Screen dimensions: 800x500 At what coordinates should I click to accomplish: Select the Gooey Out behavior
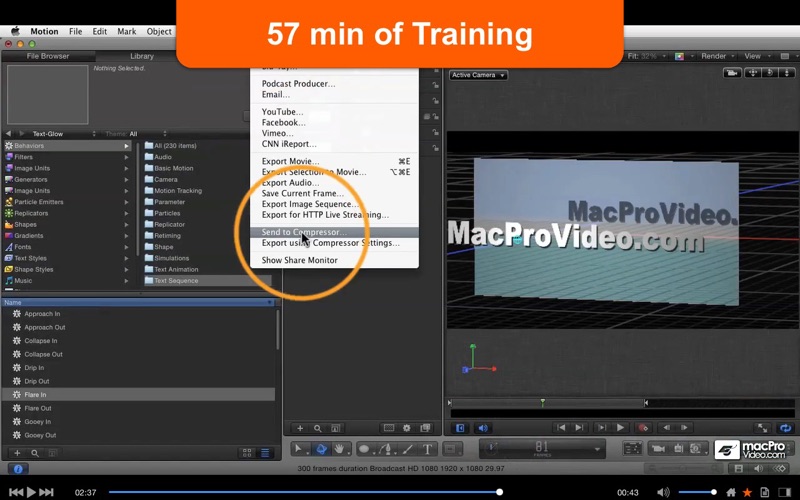point(139,435)
